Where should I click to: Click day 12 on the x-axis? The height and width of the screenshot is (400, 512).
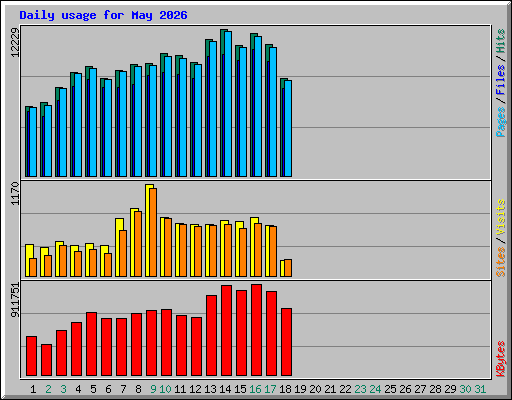coord(195,389)
